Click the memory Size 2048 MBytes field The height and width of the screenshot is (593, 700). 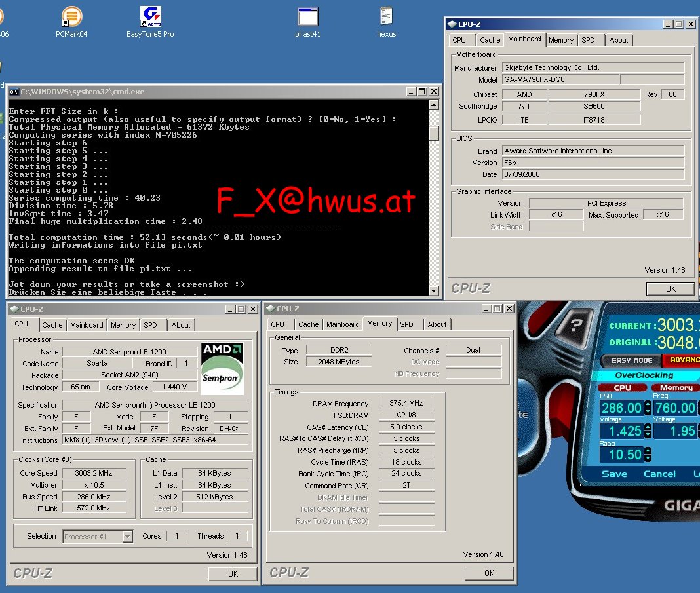[339, 362]
